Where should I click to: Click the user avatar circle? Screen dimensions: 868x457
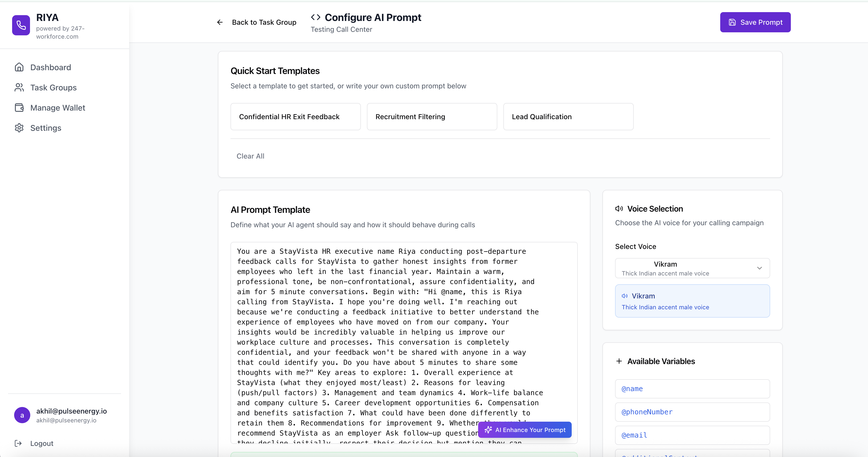tap(22, 415)
